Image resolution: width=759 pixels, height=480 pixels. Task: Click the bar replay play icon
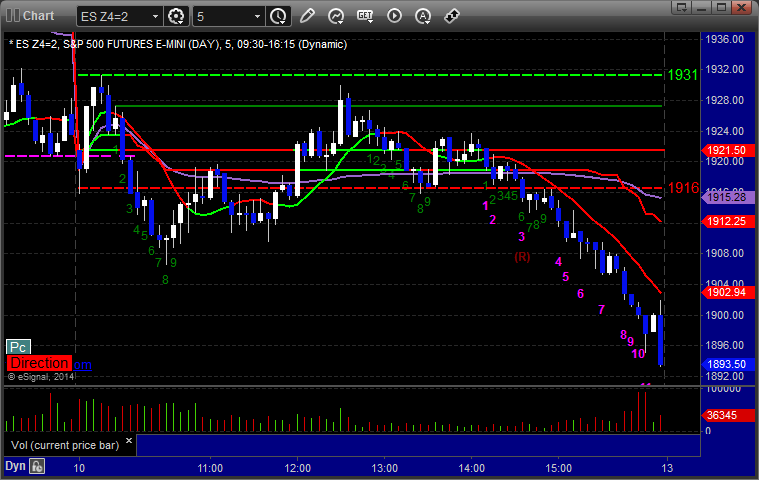[x=394, y=16]
